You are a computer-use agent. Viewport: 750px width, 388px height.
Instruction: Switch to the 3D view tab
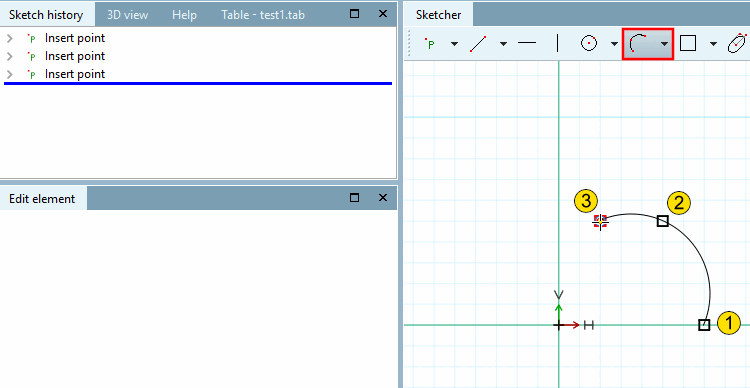pos(127,15)
